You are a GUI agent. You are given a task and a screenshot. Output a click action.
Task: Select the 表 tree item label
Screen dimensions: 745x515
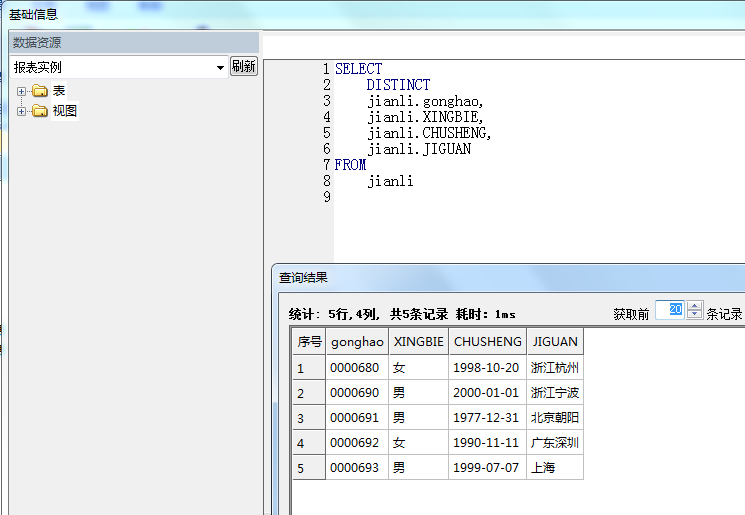[59, 91]
